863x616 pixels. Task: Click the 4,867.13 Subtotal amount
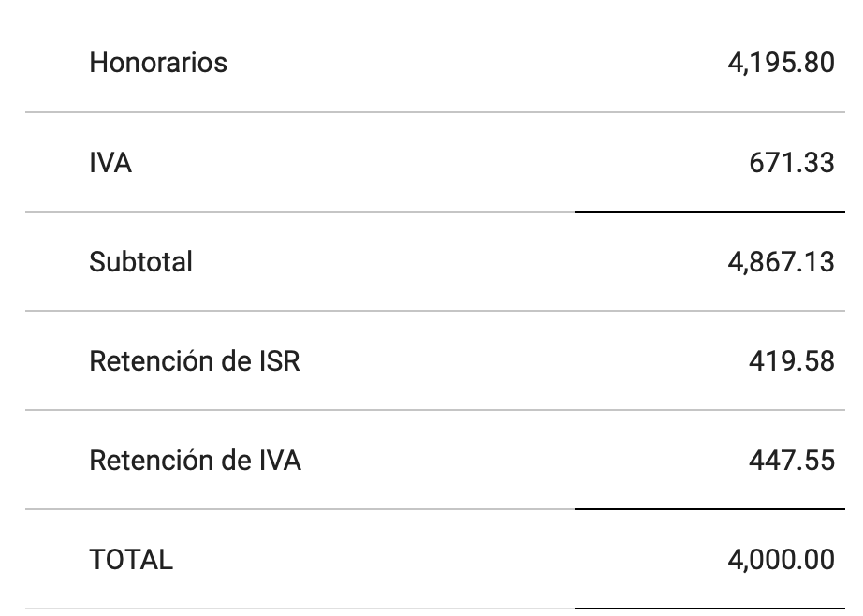pos(781,262)
